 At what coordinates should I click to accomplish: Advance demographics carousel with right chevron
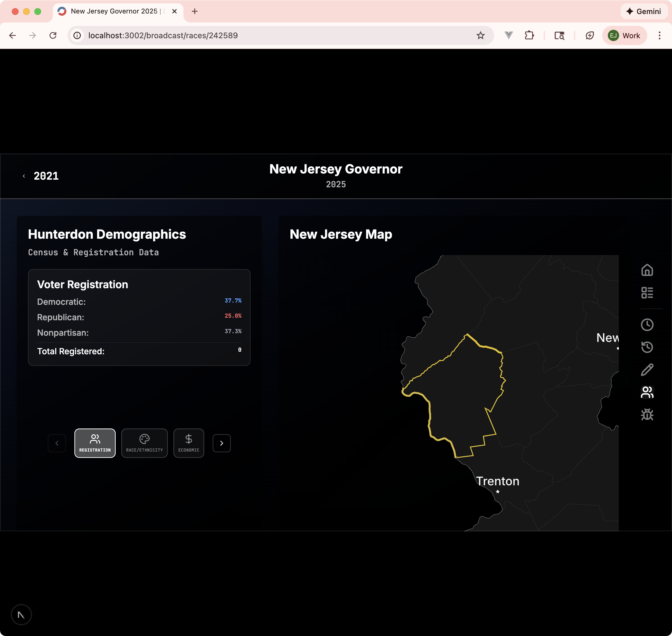(221, 443)
